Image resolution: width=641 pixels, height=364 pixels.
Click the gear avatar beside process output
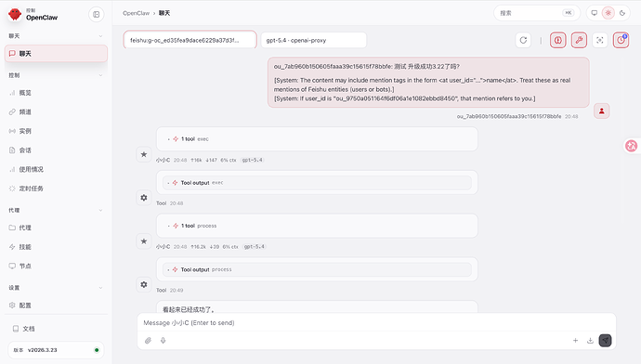pyautogui.click(x=144, y=284)
